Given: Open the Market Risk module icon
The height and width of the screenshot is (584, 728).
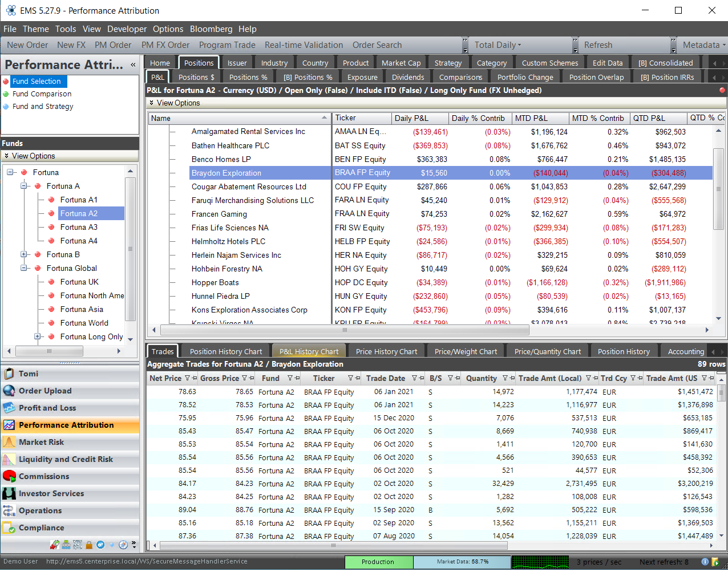Looking at the screenshot, I should tap(9, 442).
